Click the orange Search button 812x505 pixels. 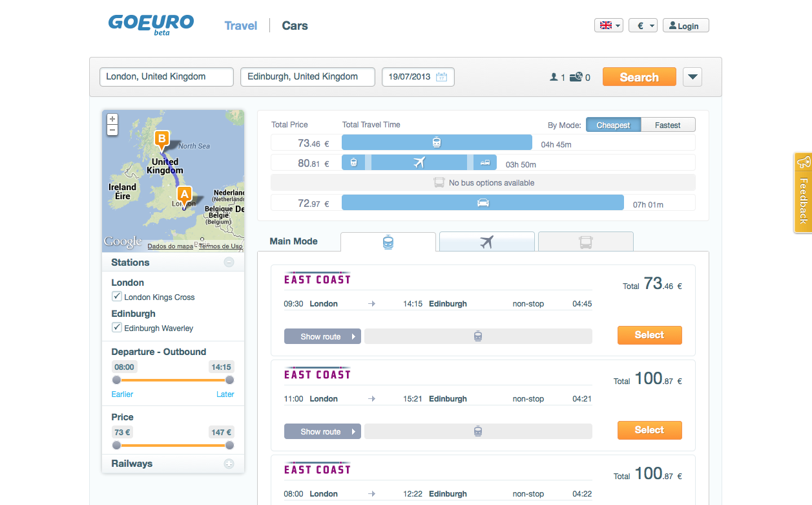tap(640, 77)
